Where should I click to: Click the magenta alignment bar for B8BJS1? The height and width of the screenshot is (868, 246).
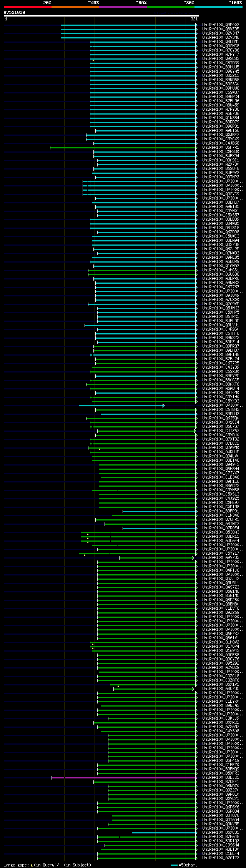[124, 778]
